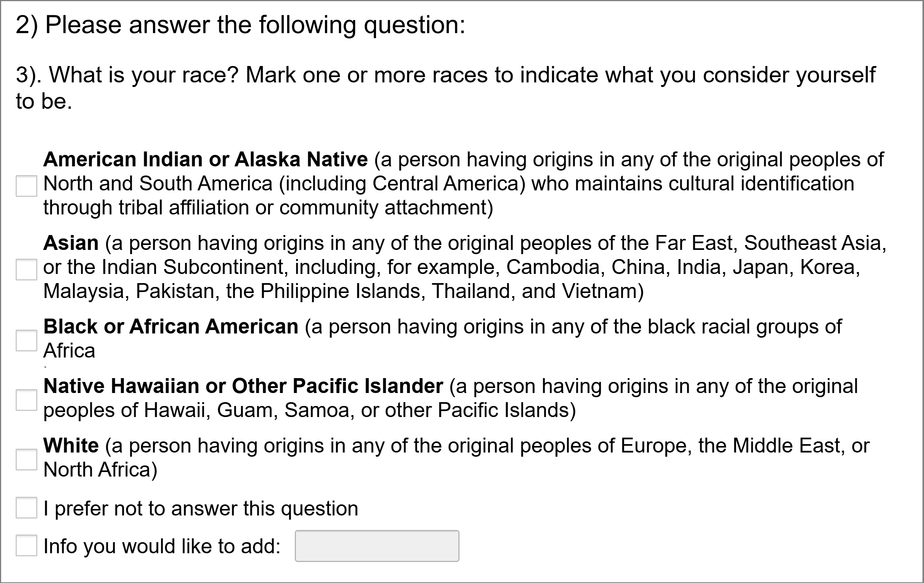Click the 'peoples of Hawaii, Guam, Samoa' description line

point(309,410)
